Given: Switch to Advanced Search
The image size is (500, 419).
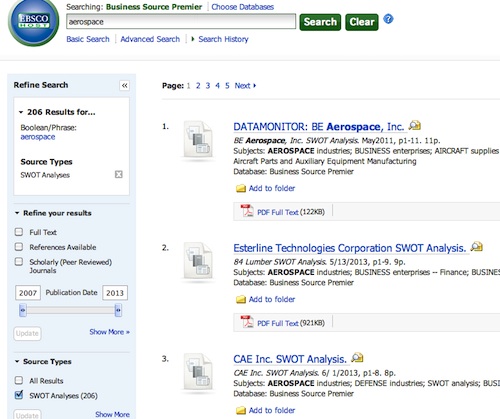Looking at the screenshot, I should point(150,39).
